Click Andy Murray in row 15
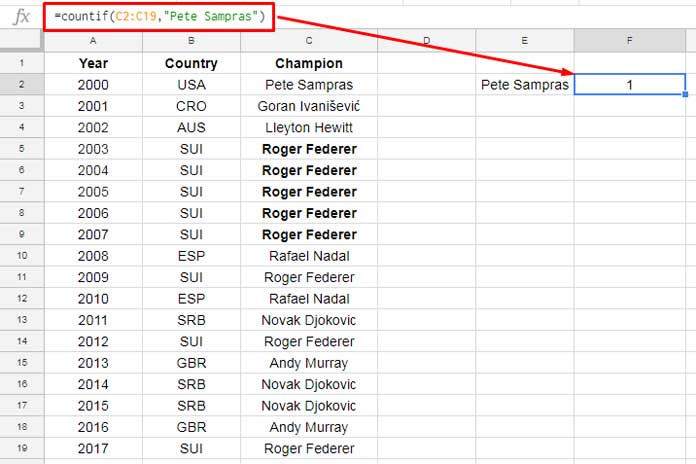696x464 pixels. point(309,363)
